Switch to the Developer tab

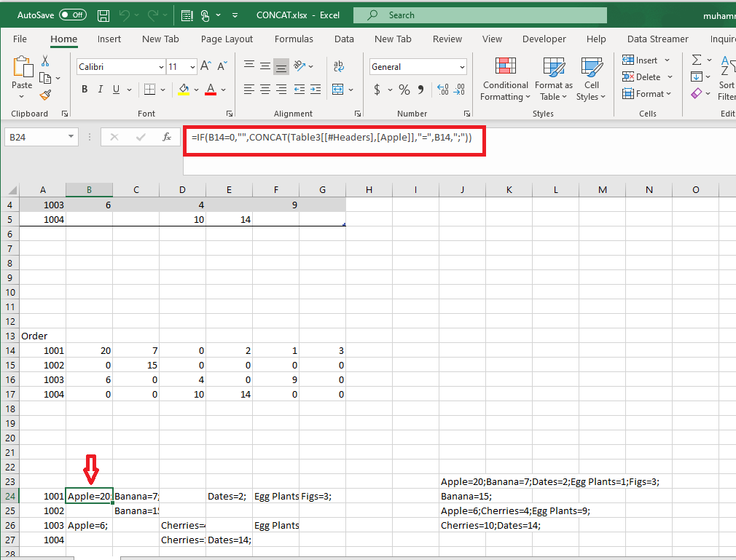544,39
